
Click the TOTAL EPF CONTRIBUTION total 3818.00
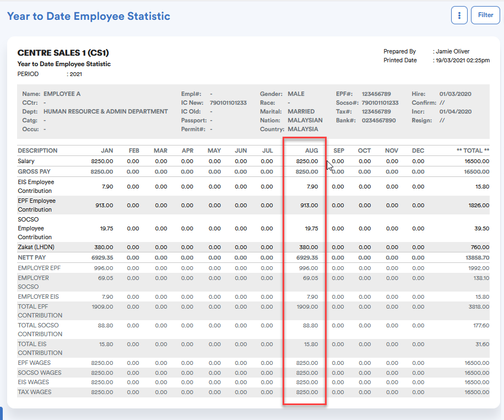click(479, 306)
